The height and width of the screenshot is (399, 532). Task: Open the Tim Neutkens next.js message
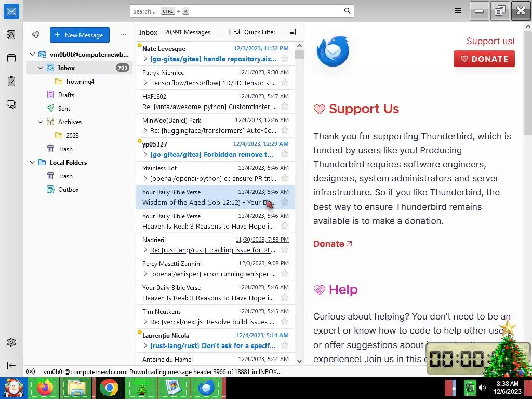(216, 316)
